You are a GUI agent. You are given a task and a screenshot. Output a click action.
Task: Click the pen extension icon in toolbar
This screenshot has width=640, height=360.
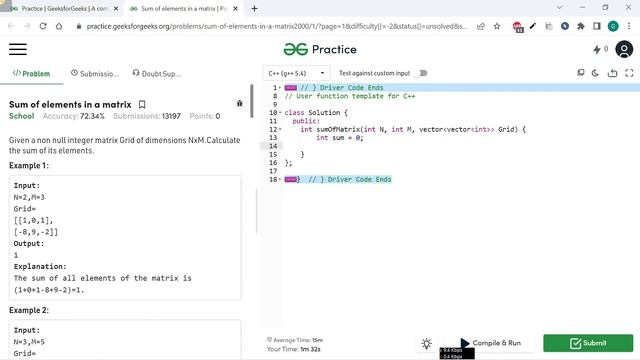click(533, 26)
